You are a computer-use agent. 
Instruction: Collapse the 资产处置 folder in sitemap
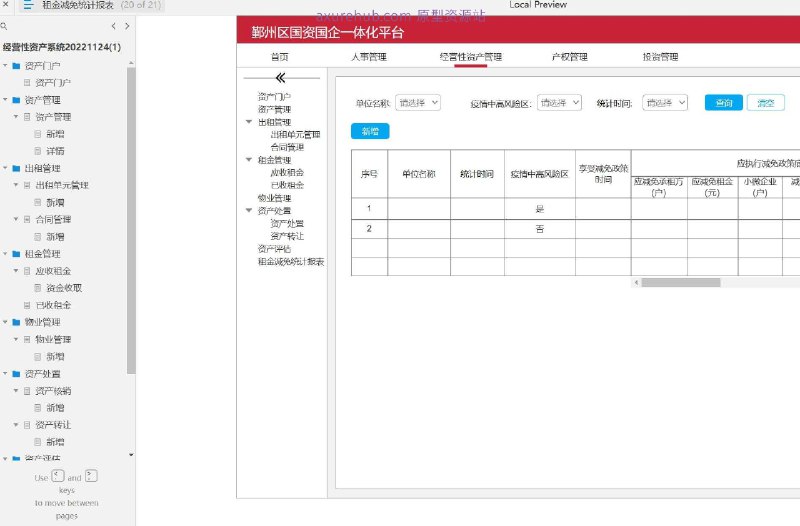coord(5,373)
